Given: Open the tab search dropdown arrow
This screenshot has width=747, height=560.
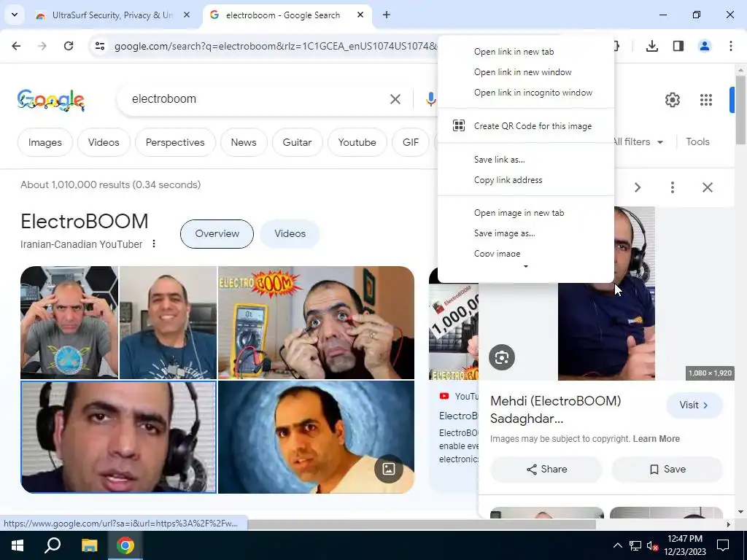Looking at the screenshot, I should [x=15, y=15].
